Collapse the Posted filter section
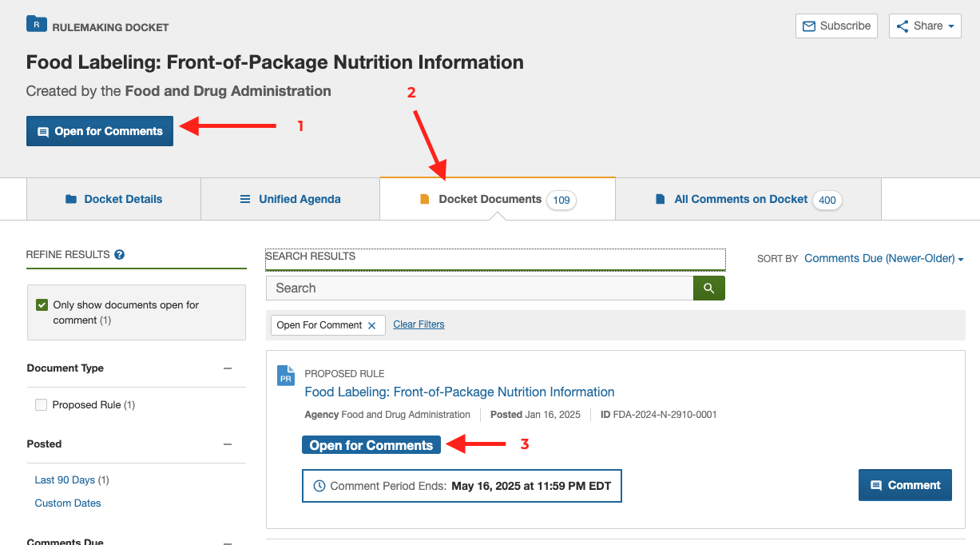The image size is (980, 545). coord(228,444)
